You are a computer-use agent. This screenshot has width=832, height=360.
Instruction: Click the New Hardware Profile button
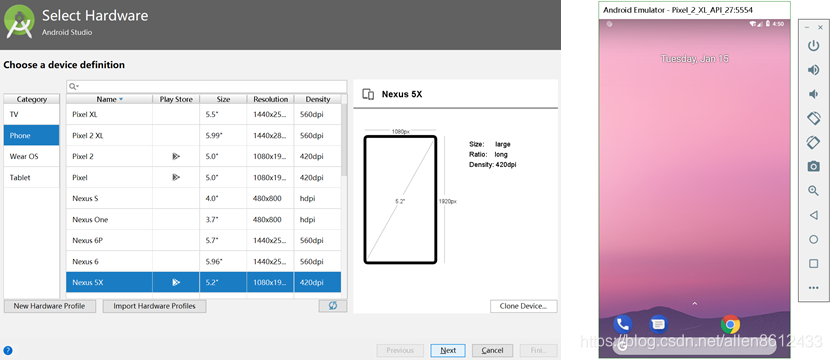pyautogui.click(x=51, y=306)
